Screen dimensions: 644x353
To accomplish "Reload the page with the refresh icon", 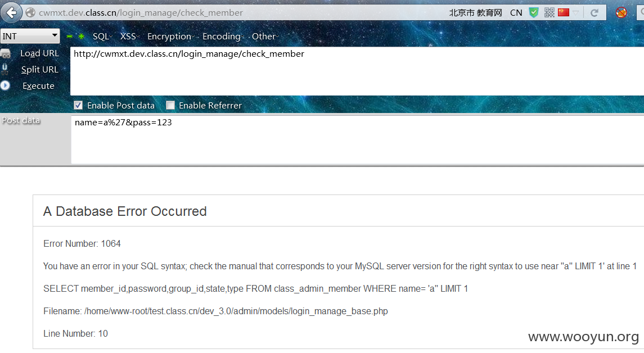I will coord(595,13).
